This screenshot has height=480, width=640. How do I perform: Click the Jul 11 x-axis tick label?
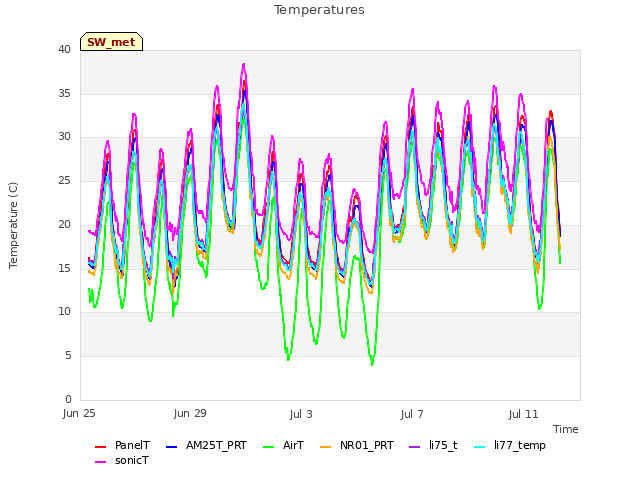pyautogui.click(x=523, y=414)
